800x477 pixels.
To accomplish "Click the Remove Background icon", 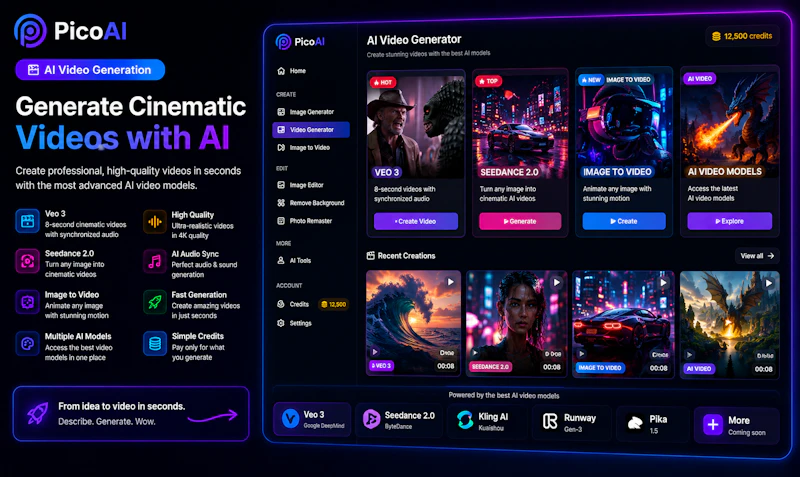I will tap(281, 203).
